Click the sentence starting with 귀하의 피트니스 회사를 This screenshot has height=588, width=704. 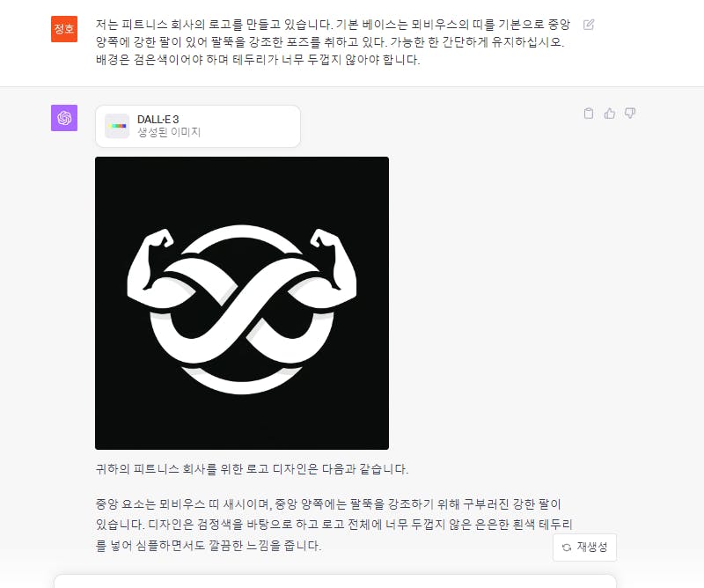252,469
